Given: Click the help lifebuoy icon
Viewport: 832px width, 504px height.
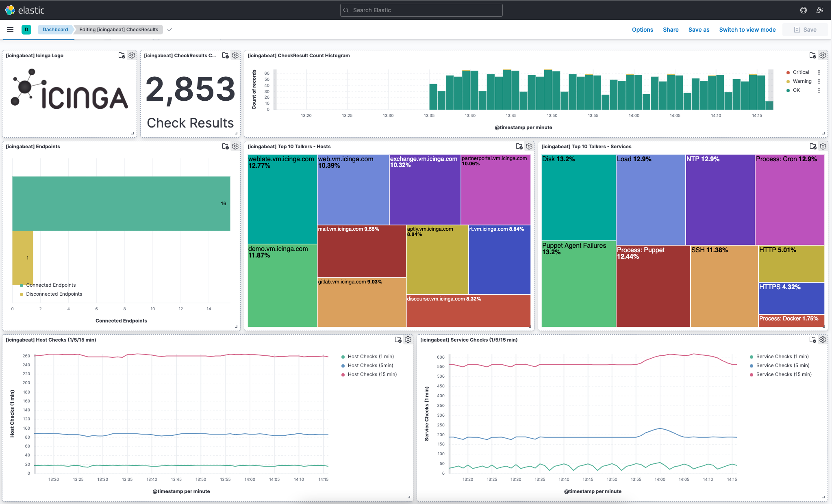Looking at the screenshot, I should pos(804,10).
